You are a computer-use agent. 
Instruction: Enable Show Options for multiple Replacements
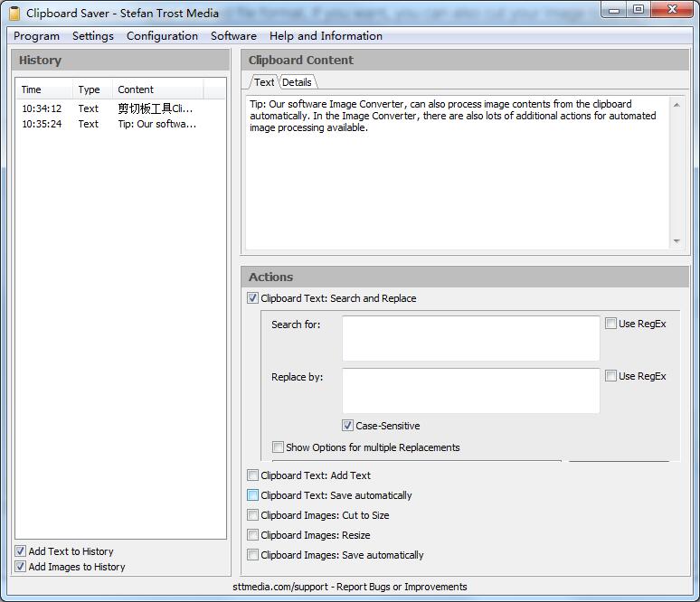coord(278,447)
